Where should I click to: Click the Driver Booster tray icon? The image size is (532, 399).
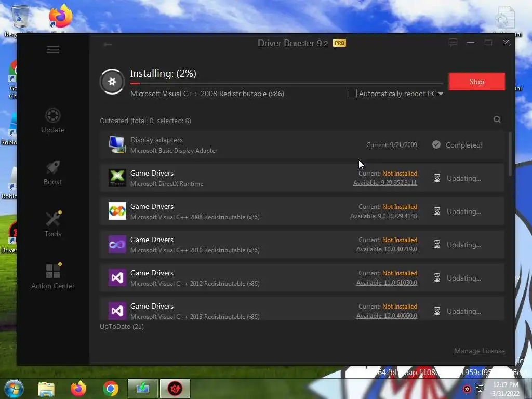[x=467, y=389]
